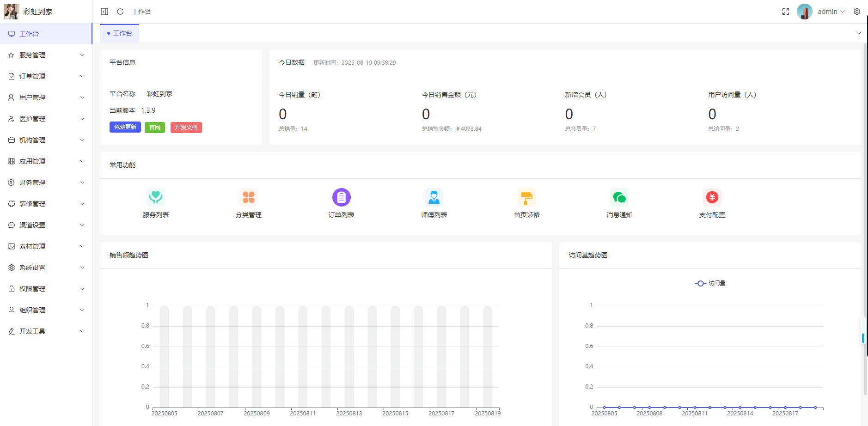Click the 免费更新 button
This screenshot has height=426, width=868.
(x=125, y=127)
